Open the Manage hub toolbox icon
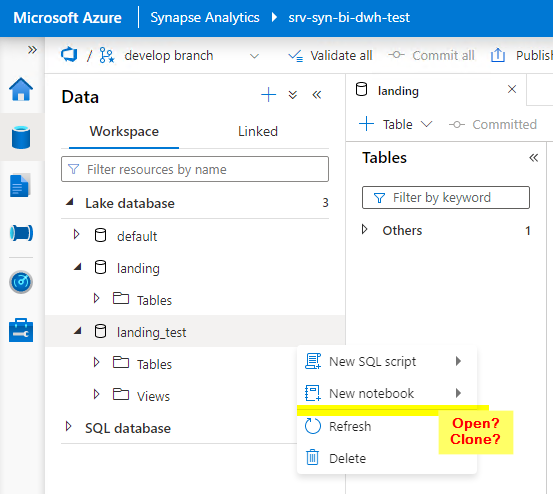 point(21,330)
